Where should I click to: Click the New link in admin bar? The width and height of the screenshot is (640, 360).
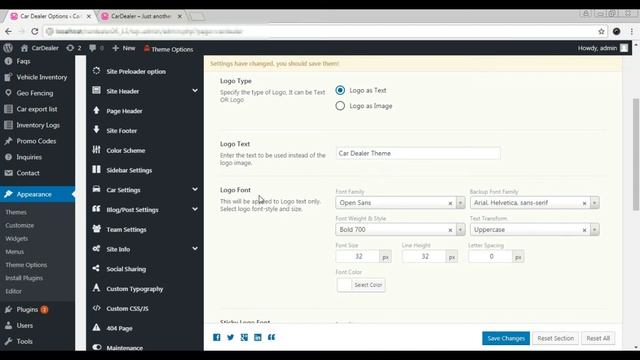(124, 48)
